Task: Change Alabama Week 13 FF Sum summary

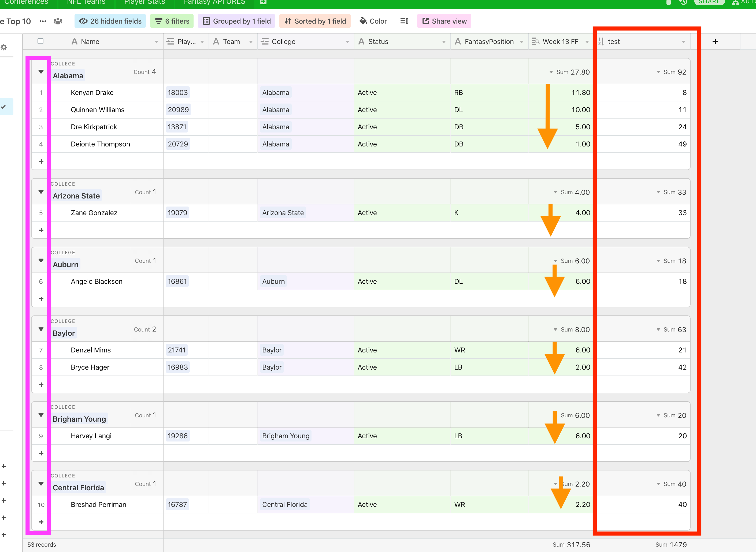Action: click(x=570, y=72)
